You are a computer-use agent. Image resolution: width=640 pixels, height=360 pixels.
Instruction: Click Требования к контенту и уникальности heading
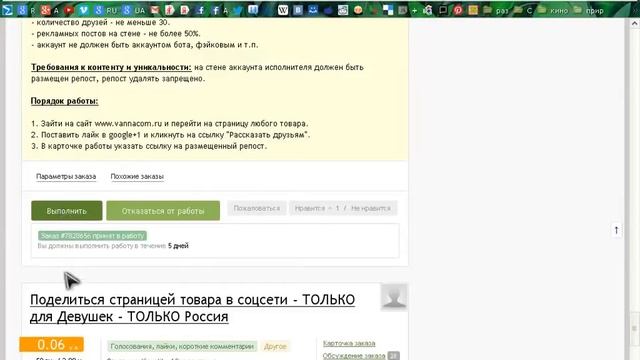[x=111, y=67]
